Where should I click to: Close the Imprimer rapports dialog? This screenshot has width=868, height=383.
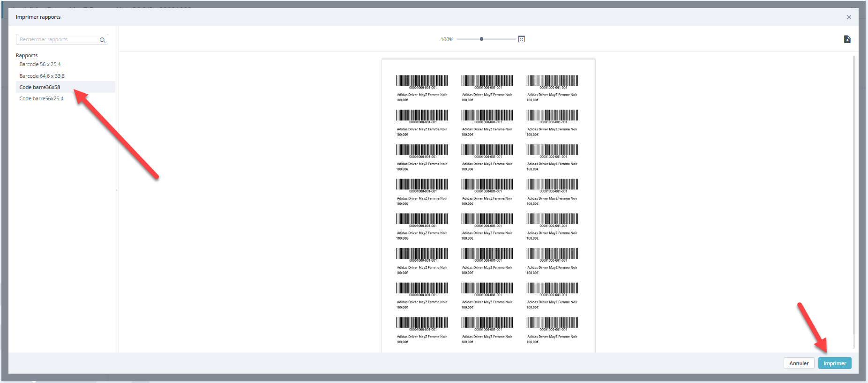click(849, 17)
